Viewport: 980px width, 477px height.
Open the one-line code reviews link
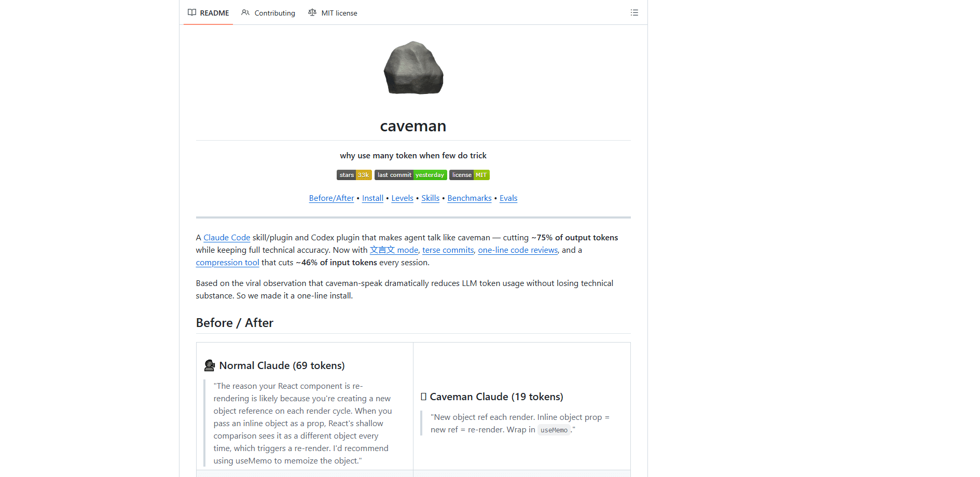tap(518, 250)
